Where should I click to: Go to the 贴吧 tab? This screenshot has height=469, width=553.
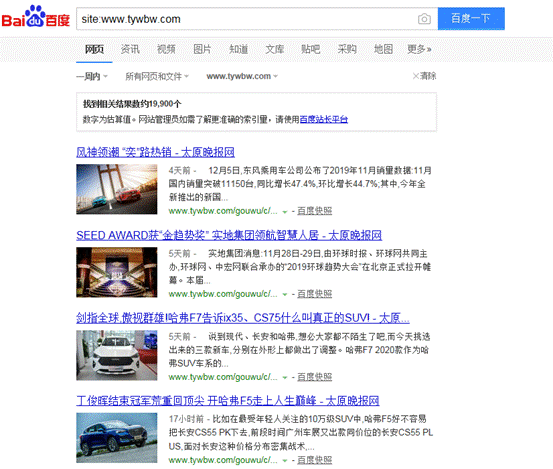coord(311,49)
